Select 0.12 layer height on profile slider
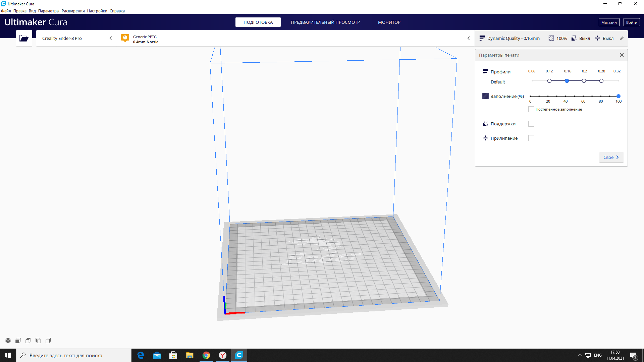Viewport: 644px width, 362px height. point(549,81)
